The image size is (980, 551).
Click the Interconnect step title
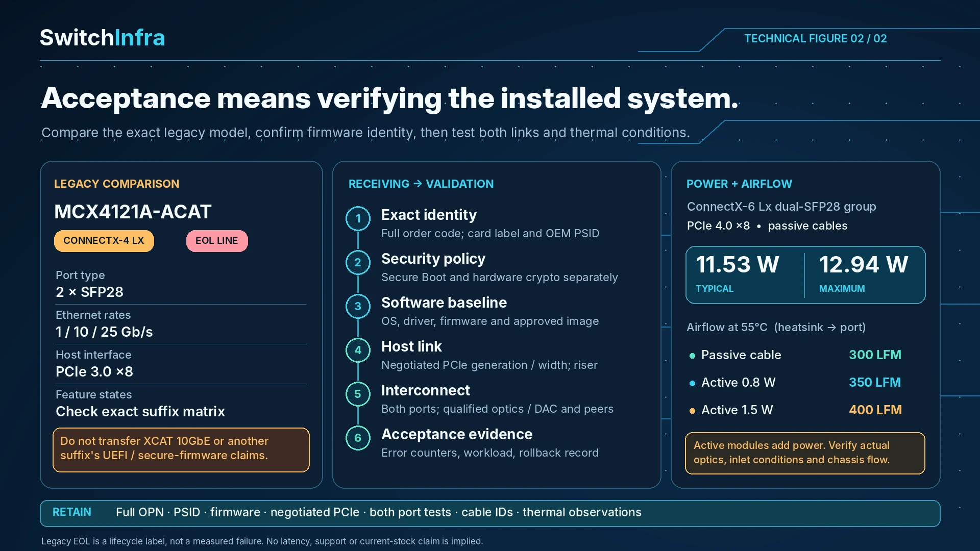pyautogui.click(x=426, y=390)
